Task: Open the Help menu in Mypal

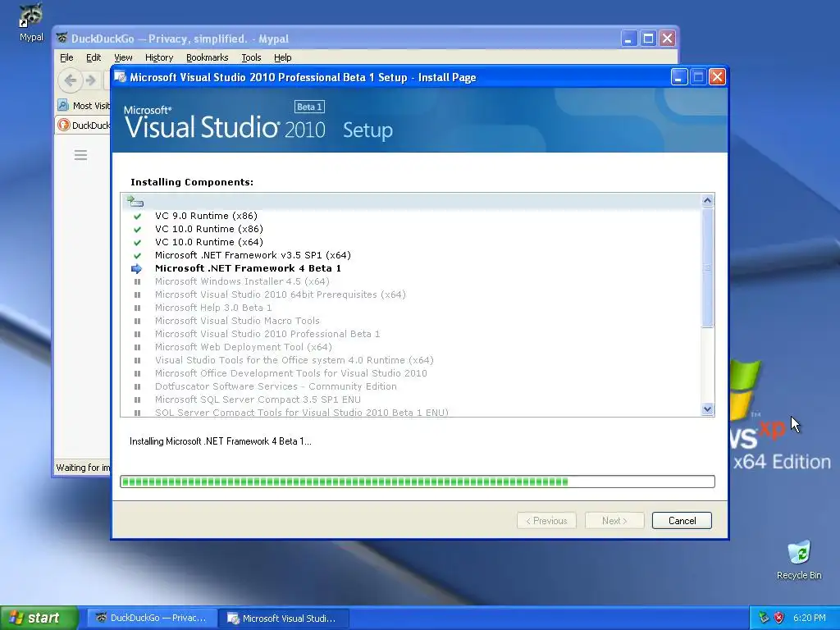Action: pos(283,57)
